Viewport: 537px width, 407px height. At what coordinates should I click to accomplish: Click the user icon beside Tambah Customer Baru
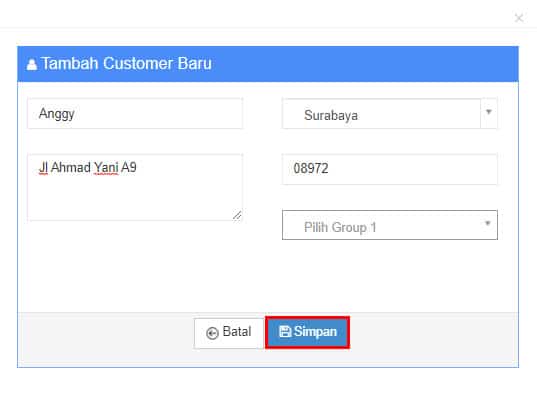tap(32, 64)
